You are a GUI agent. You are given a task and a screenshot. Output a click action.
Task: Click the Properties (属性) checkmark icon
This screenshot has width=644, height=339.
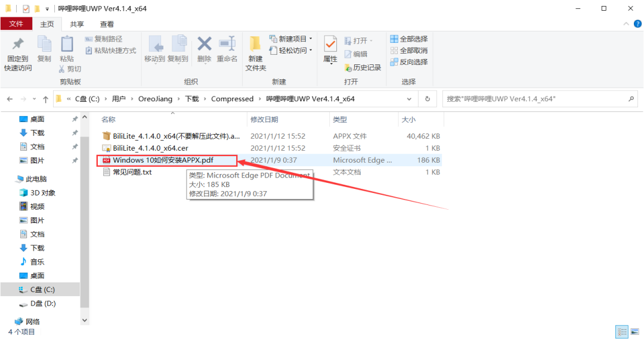point(330,44)
